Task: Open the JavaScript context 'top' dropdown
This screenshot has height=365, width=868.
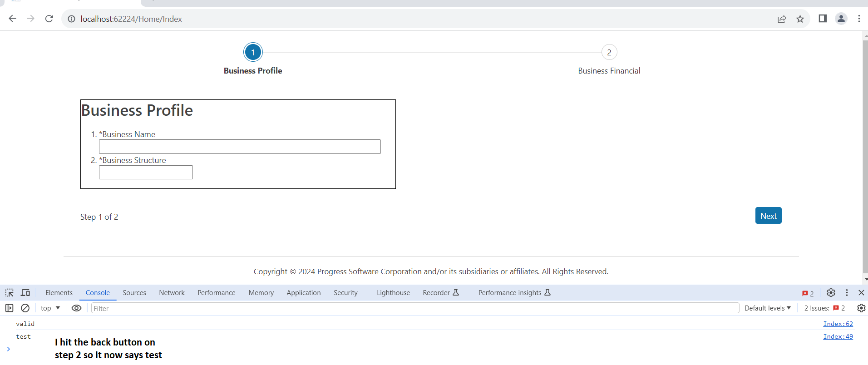Action: [50, 308]
